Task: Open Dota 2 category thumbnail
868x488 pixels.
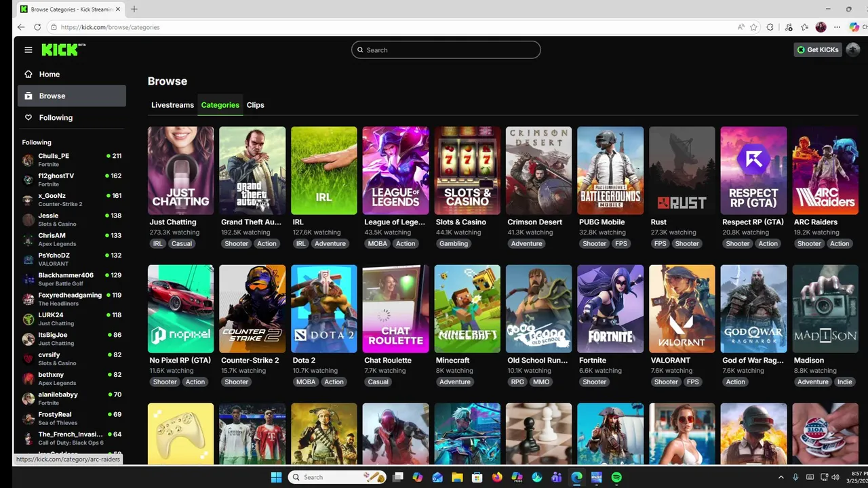Action: pos(324,308)
